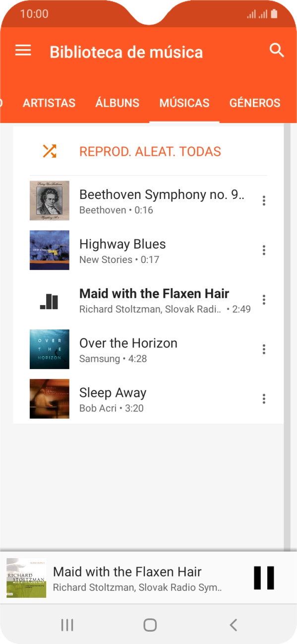Open options menu for Beethoven Symphony no. 9

tap(263, 200)
